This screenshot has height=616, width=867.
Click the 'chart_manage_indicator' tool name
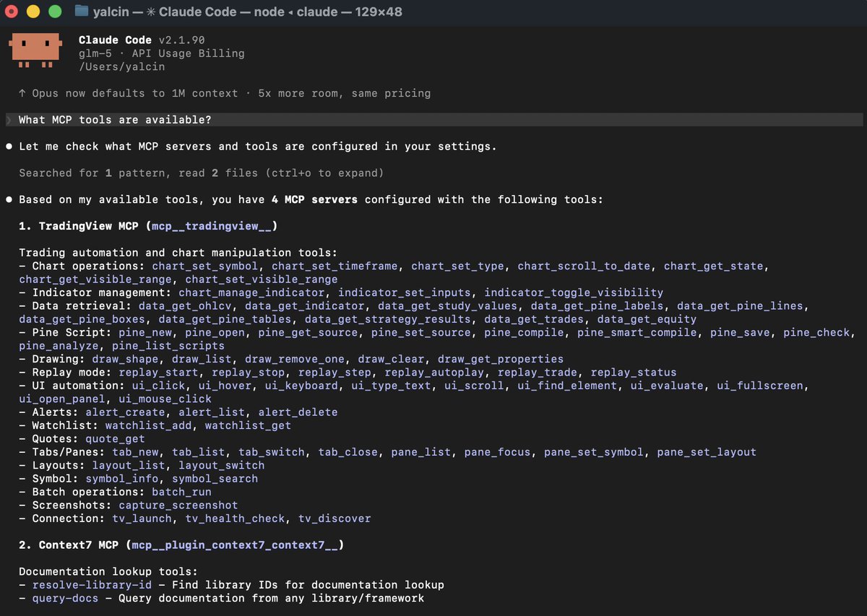click(251, 292)
